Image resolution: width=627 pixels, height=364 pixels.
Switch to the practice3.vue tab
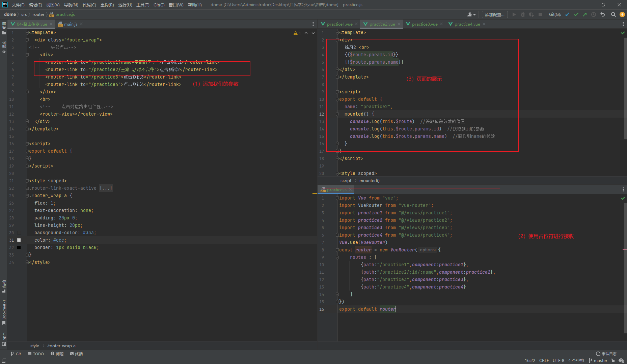[424, 24]
